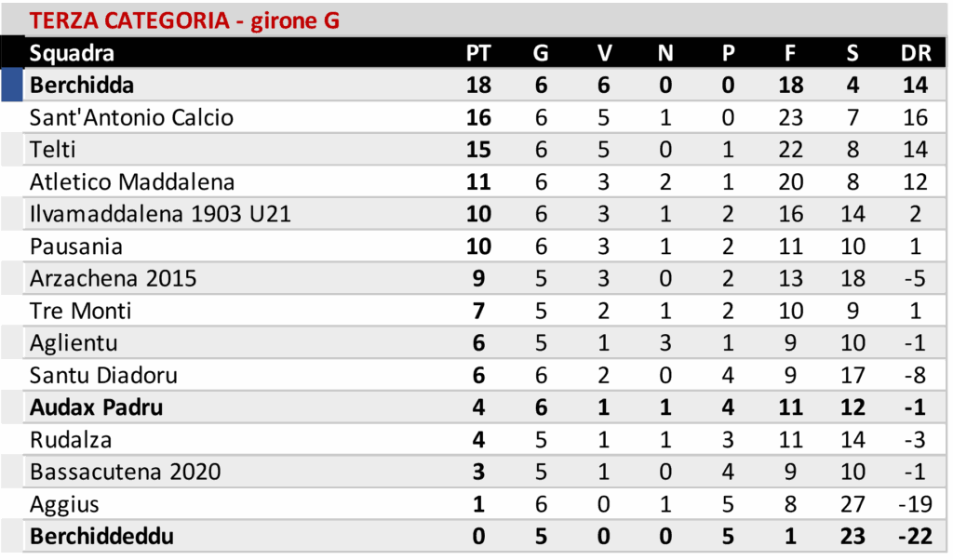The image size is (953, 560).
Task: Select the Atletico Maddalena team cell
Action: pos(132,182)
